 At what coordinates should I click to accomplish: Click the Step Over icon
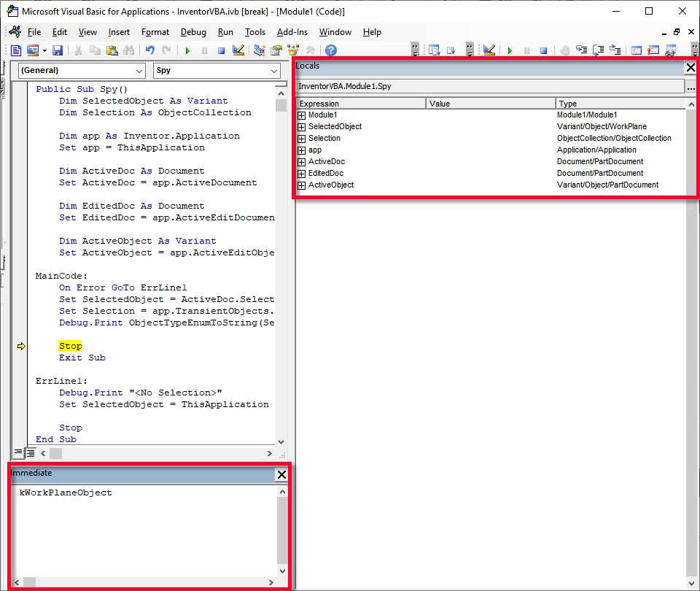pos(599,50)
